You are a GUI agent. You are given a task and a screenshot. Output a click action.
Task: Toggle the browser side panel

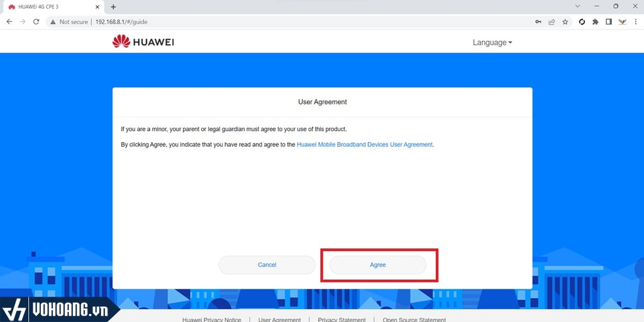(609, 22)
